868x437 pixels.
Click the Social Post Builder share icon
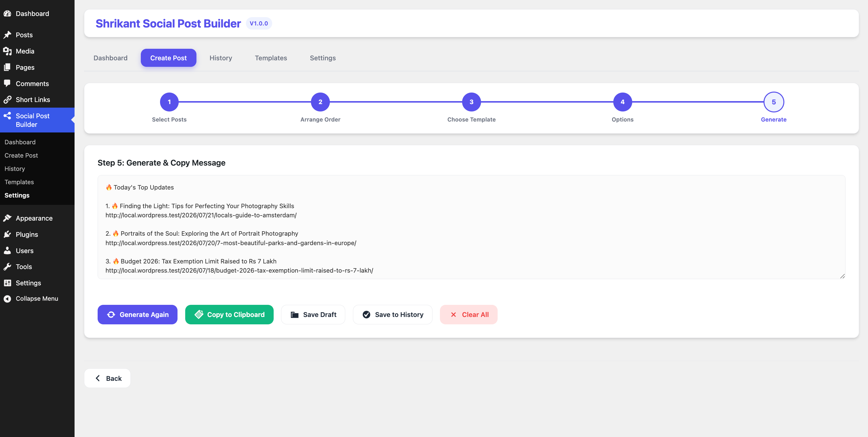point(7,116)
